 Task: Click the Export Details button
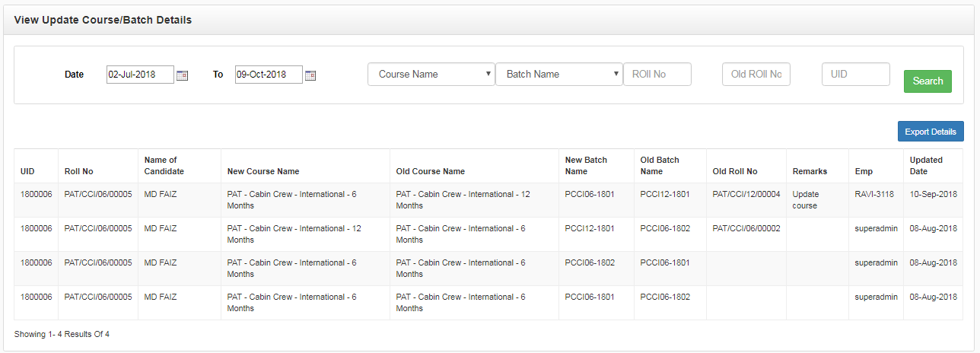[x=931, y=132]
